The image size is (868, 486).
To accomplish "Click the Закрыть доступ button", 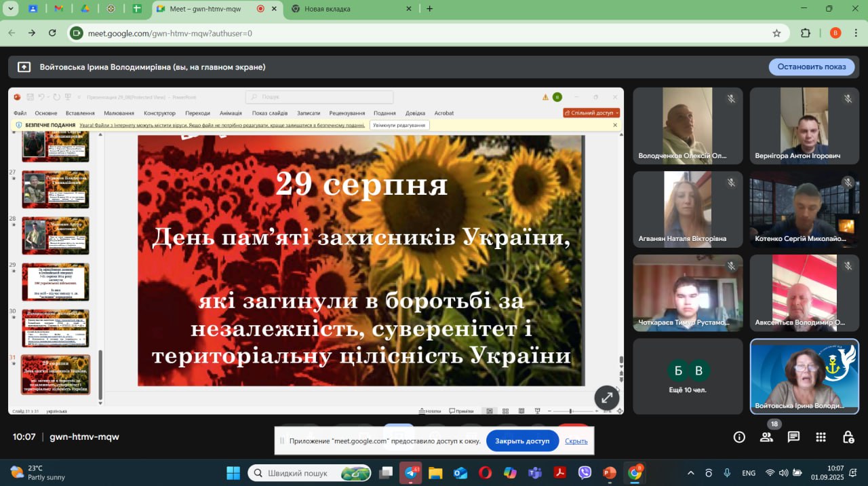I will 522,441.
